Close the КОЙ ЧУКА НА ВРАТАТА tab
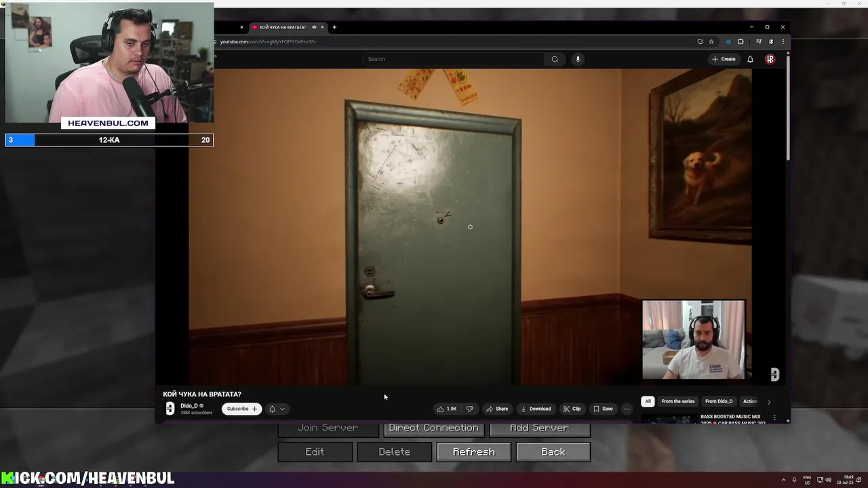The width and height of the screenshot is (868, 488). 322,27
